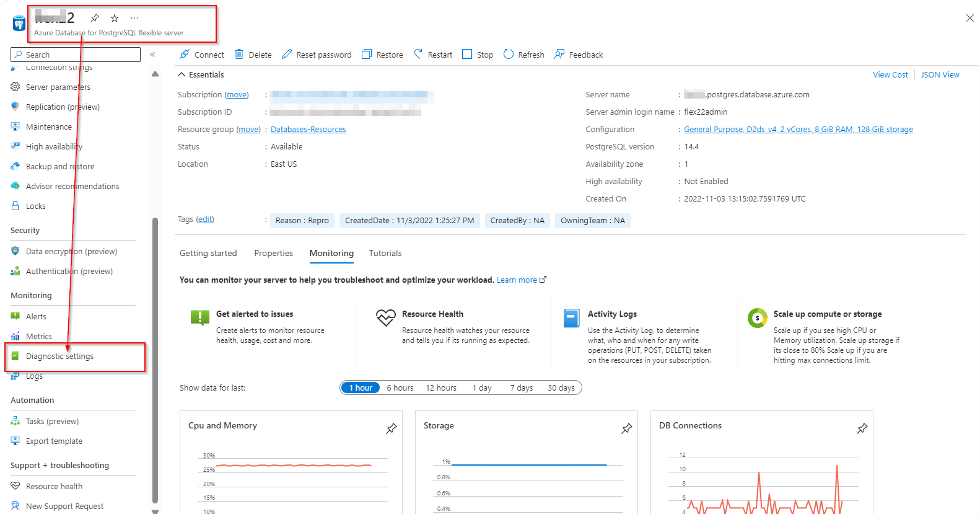This screenshot has height=514, width=980.
Task: Click the Delete trash icon
Action: [x=239, y=55]
